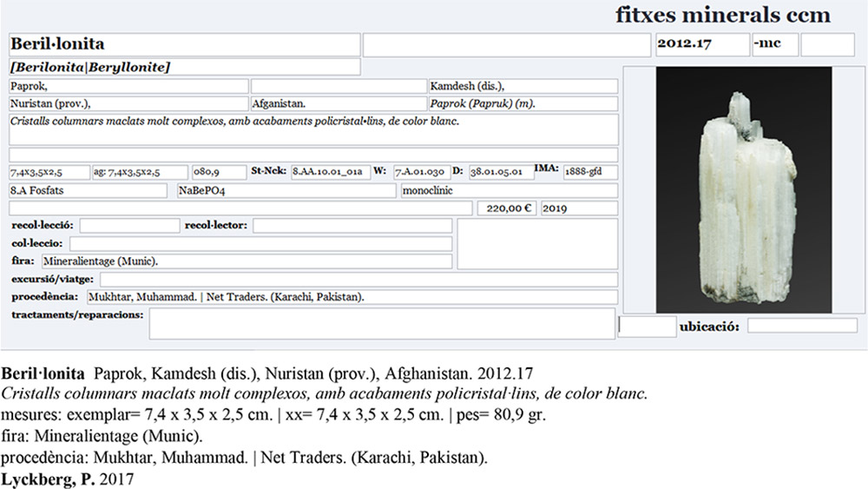
Task: Click the country field 'Afganistan.'
Action: pyautogui.click(x=339, y=103)
